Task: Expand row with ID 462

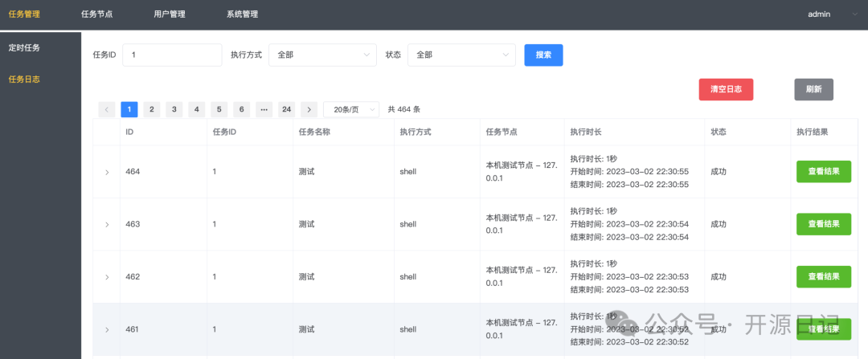Action: (x=107, y=277)
